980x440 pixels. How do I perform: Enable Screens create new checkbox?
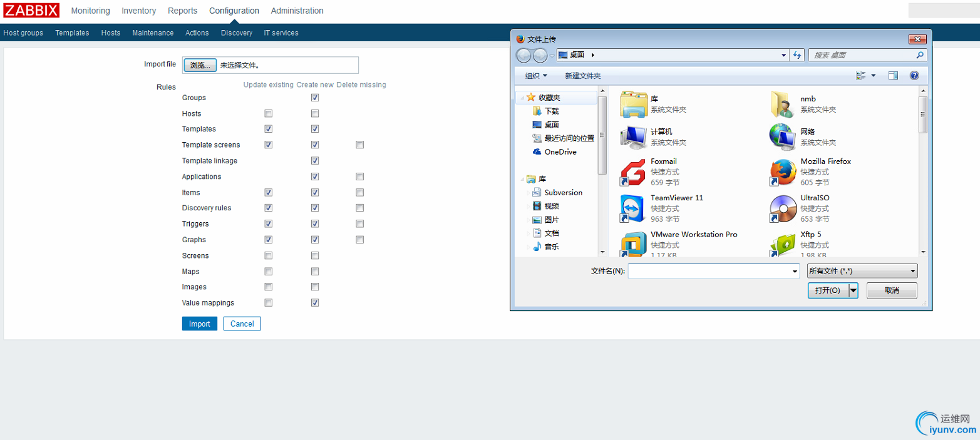(315, 255)
